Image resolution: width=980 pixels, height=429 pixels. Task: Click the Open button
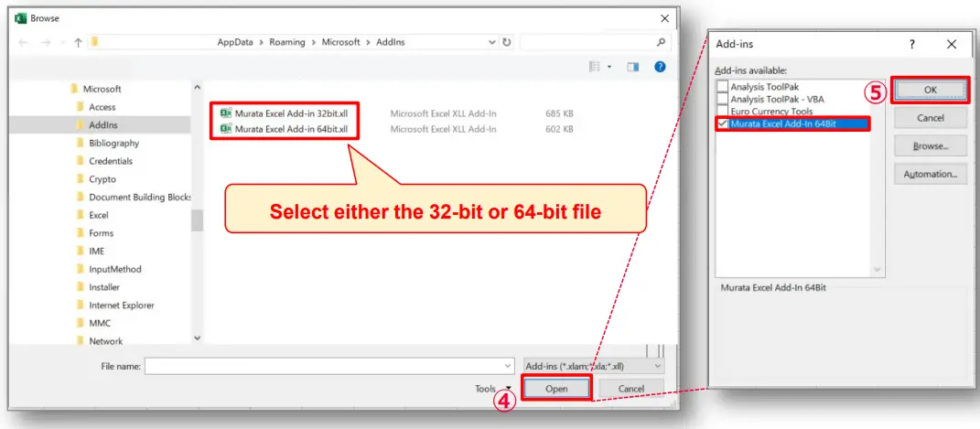[556, 389]
